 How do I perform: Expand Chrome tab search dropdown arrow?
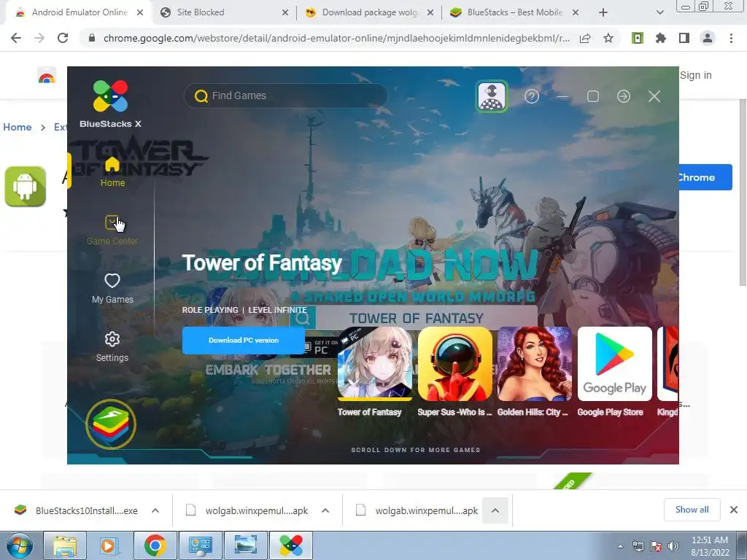pos(659,12)
